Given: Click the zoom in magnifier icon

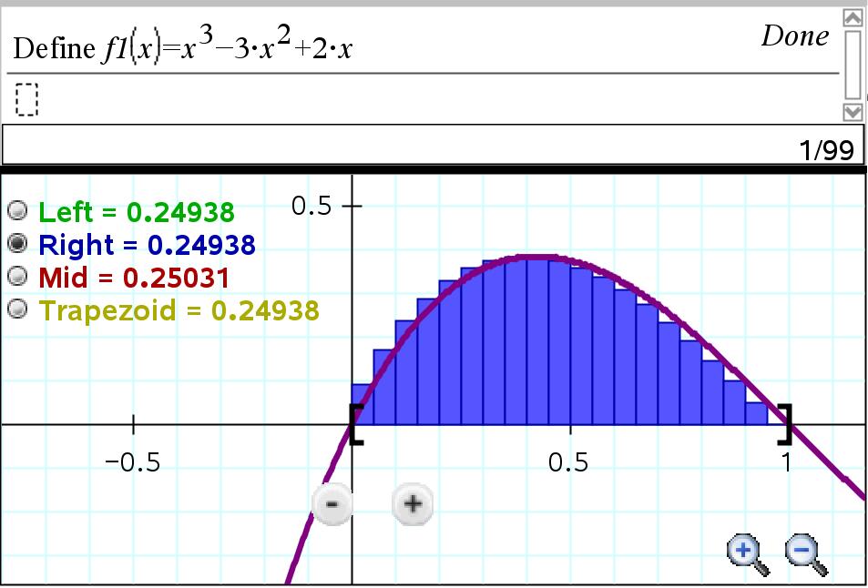Looking at the screenshot, I should click(745, 552).
